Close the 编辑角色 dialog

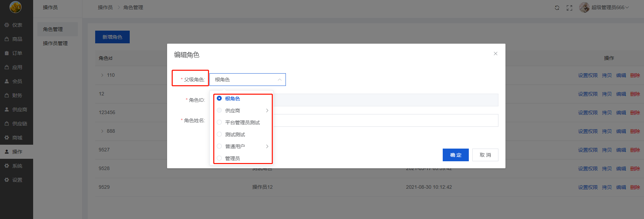[495, 54]
